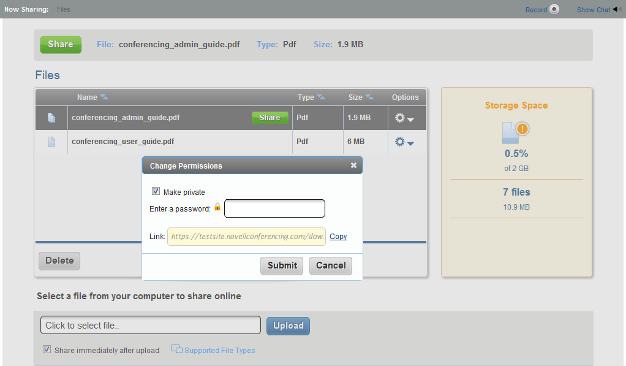
Task: Click the green Share button in the top file bar
Action: pos(61,44)
